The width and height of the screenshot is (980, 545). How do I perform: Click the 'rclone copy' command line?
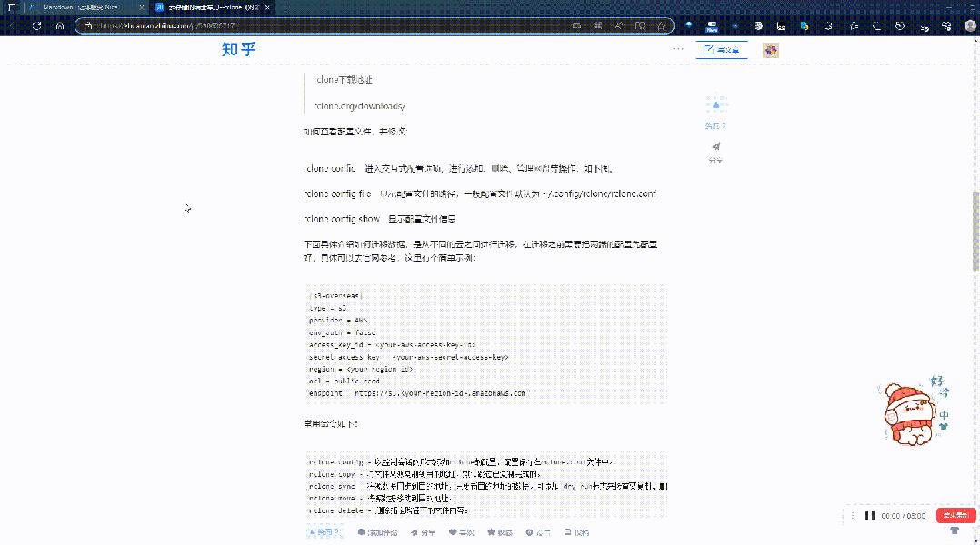click(x=425, y=474)
